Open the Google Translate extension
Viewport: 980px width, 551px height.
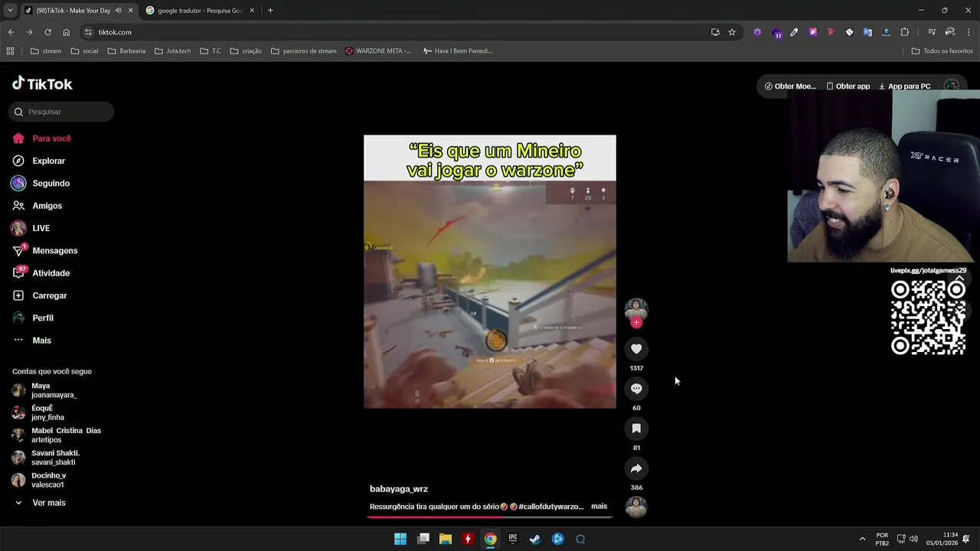[x=867, y=32]
